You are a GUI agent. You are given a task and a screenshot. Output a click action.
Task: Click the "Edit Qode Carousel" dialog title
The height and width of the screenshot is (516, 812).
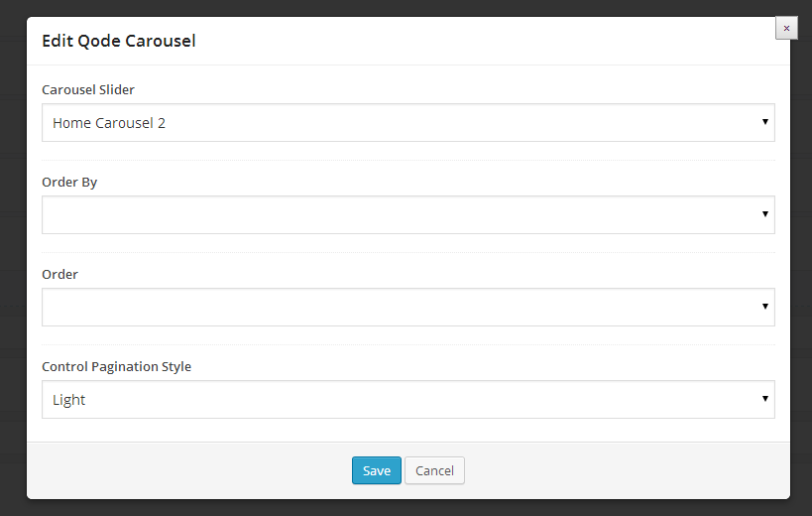click(118, 42)
